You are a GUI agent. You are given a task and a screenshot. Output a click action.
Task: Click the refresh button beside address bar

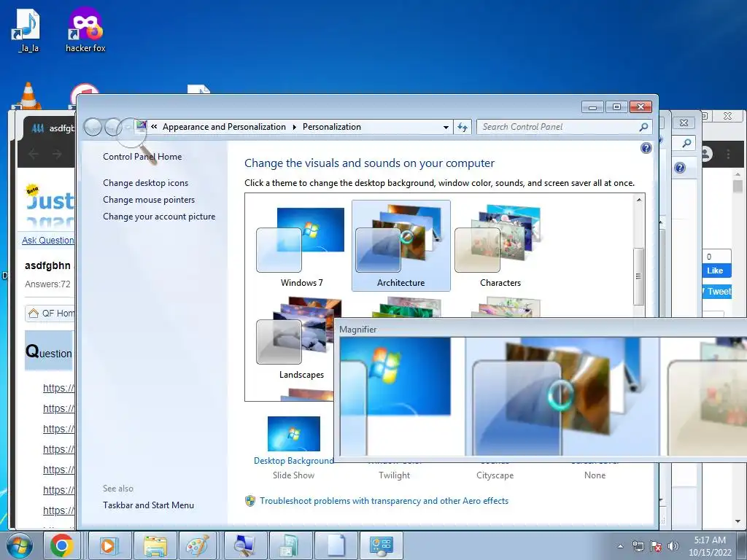(x=462, y=127)
